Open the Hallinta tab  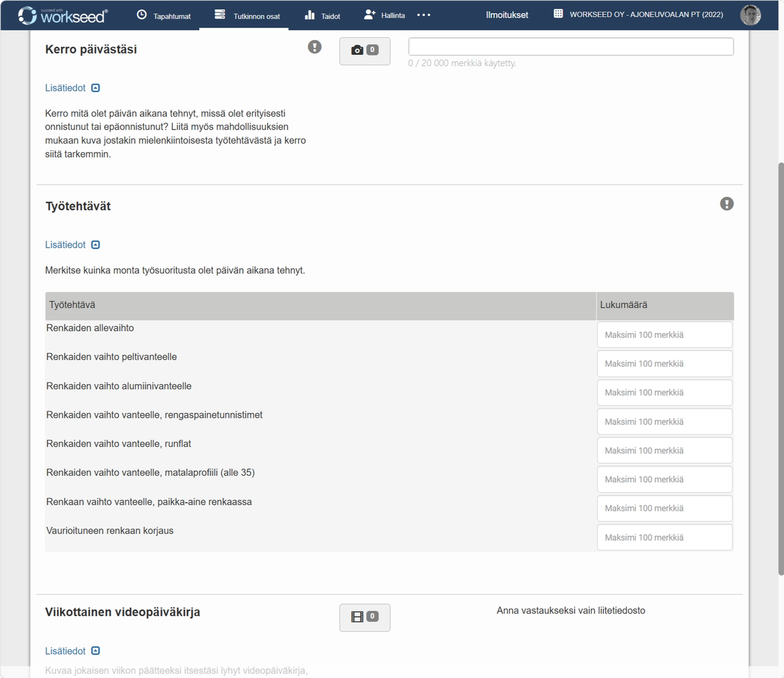tap(385, 15)
